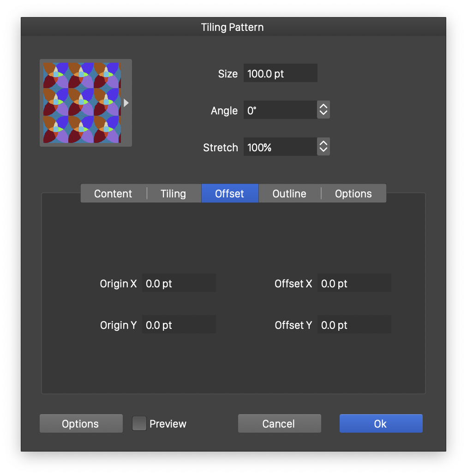Viewport: 467px width, 476px height.
Task: Open the Tiling tab
Action: pyautogui.click(x=173, y=194)
